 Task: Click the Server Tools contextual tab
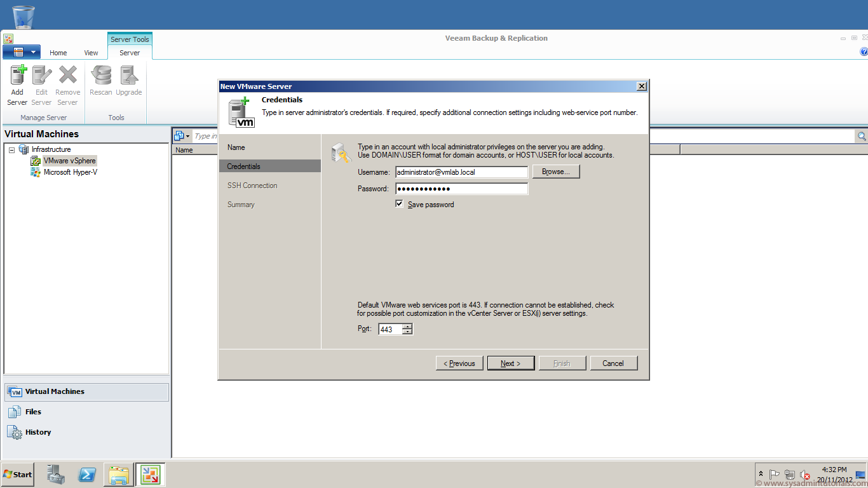130,39
